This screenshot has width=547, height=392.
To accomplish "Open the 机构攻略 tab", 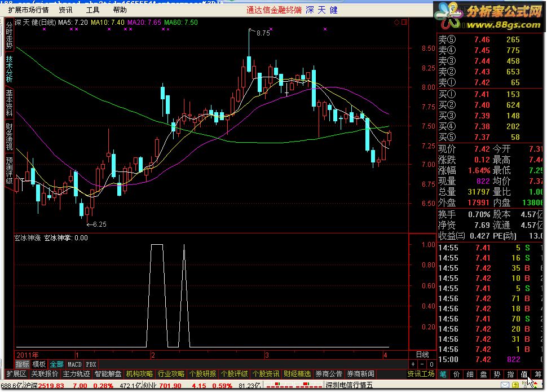I will coord(139,374).
